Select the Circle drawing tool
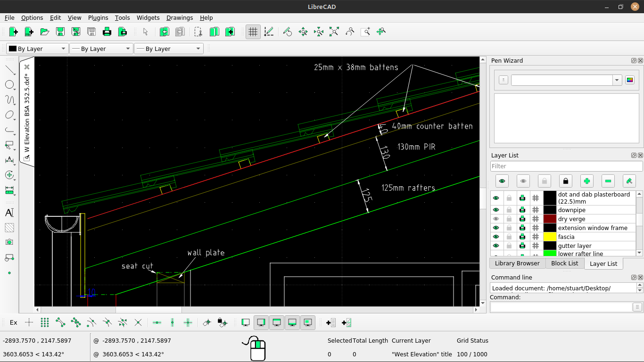 point(9,85)
